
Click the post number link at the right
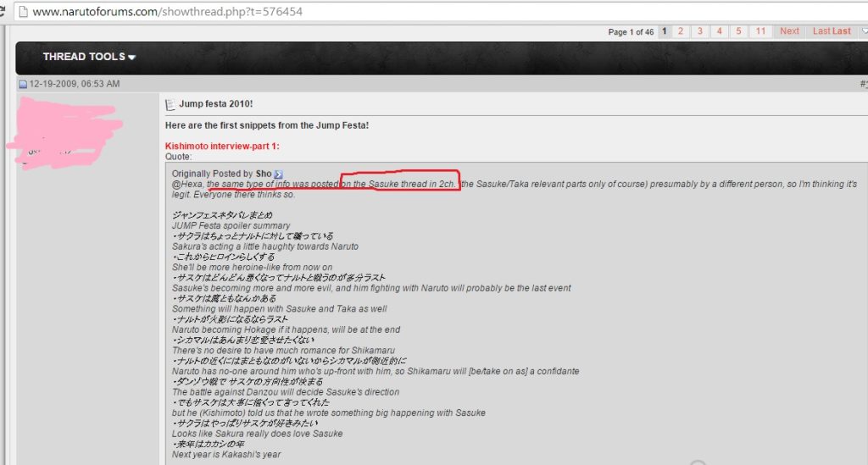coord(863,85)
